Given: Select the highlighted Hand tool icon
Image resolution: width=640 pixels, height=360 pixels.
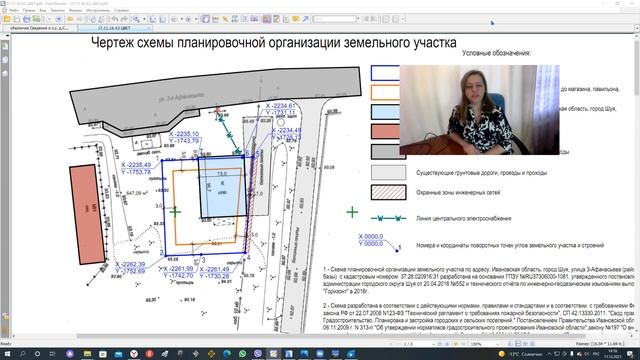Looking at the screenshot, I should click(205, 19).
